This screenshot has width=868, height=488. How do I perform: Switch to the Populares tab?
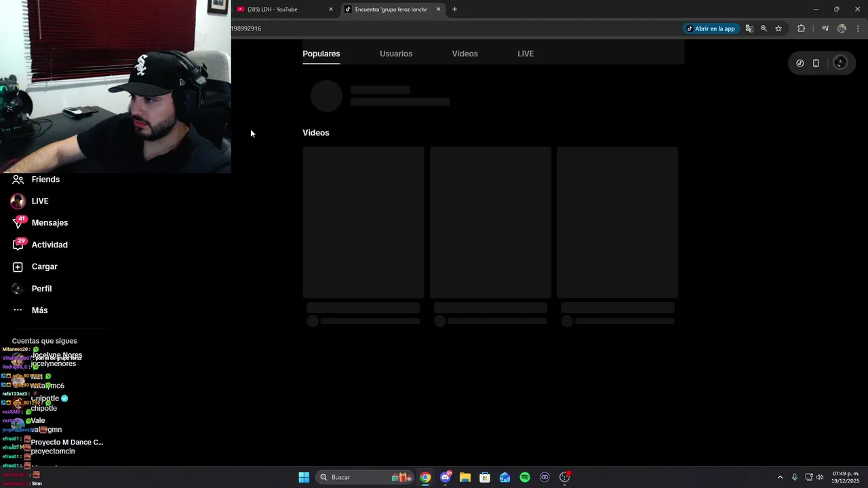(x=321, y=54)
